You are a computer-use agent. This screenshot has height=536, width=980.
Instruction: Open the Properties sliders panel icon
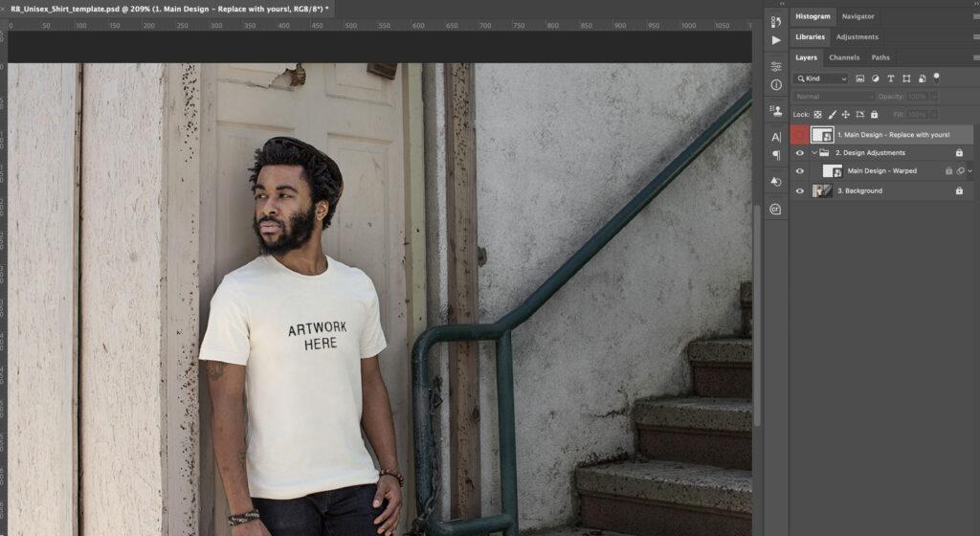point(776,66)
